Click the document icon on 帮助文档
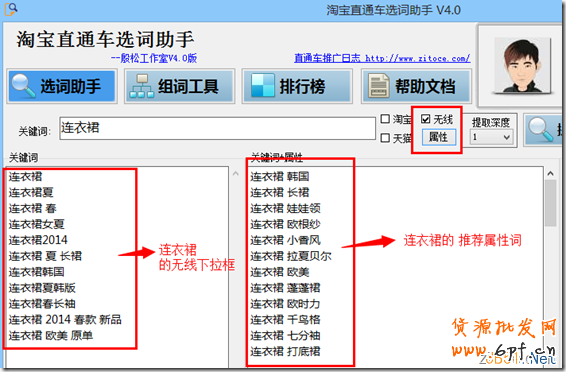The image size is (566, 372). (379, 86)
